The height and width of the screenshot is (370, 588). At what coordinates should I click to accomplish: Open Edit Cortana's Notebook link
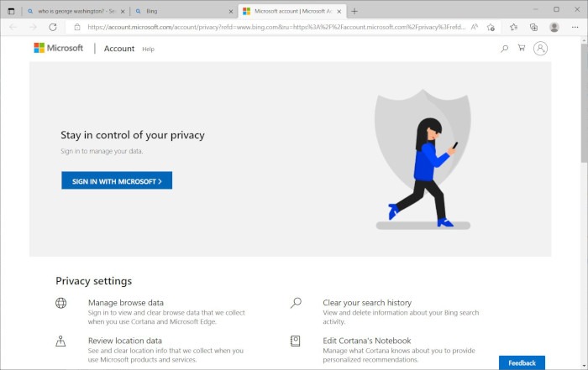pyautogui.click(x=367, y=341)
